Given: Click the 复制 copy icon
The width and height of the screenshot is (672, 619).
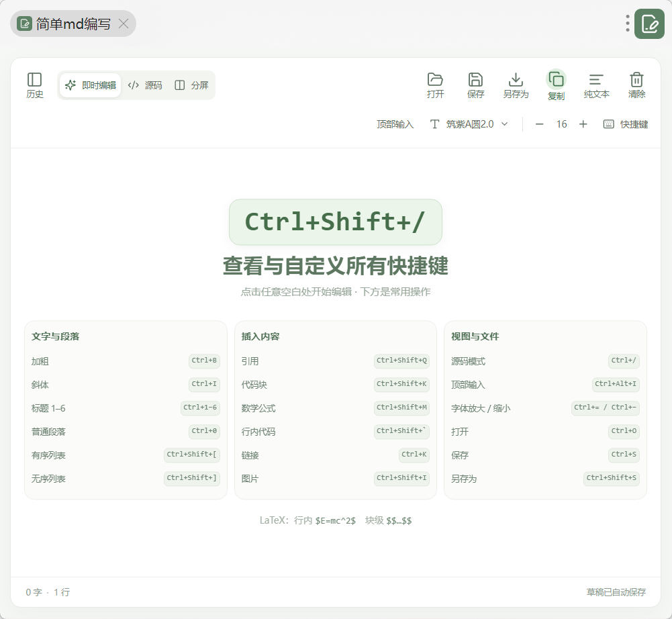Looking at the screenshot, I should pyautogui.click(x=556, y=85).
